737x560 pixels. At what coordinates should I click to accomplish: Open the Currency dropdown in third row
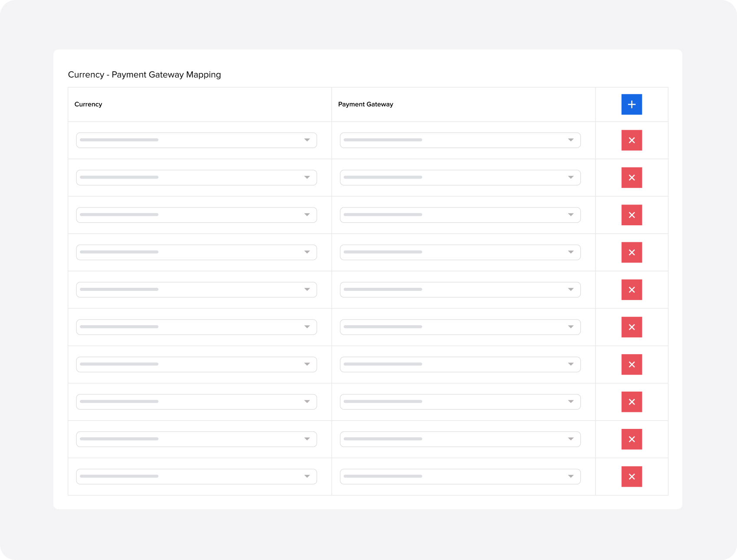[197, 215]
